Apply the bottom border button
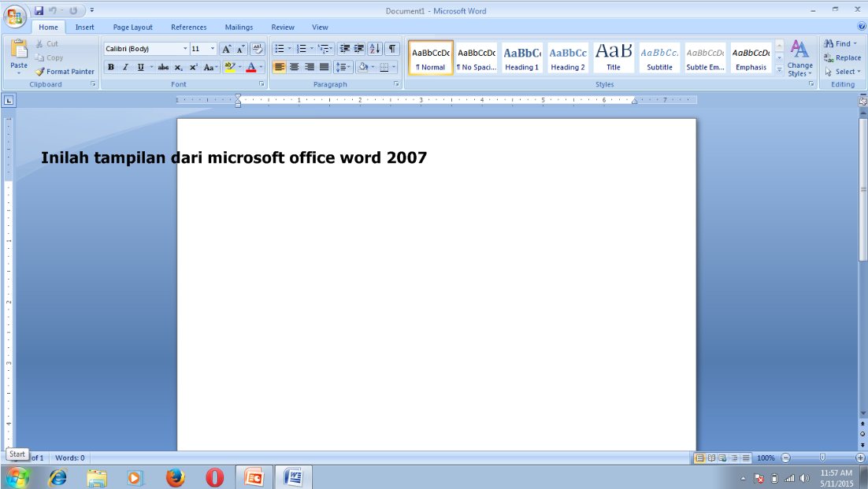The height and width of the screenshot is (489, 868). tap(384, 67)
